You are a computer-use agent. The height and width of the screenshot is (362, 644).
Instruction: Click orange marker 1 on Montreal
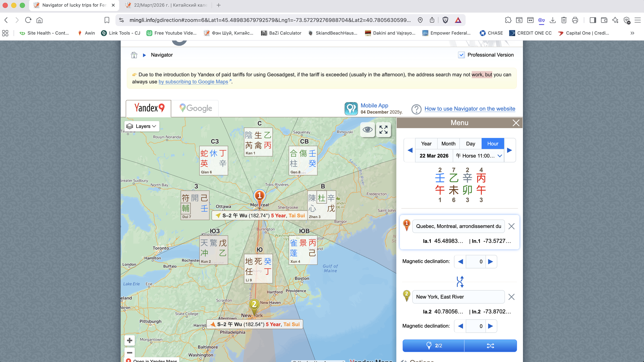[x=259, y=196]
